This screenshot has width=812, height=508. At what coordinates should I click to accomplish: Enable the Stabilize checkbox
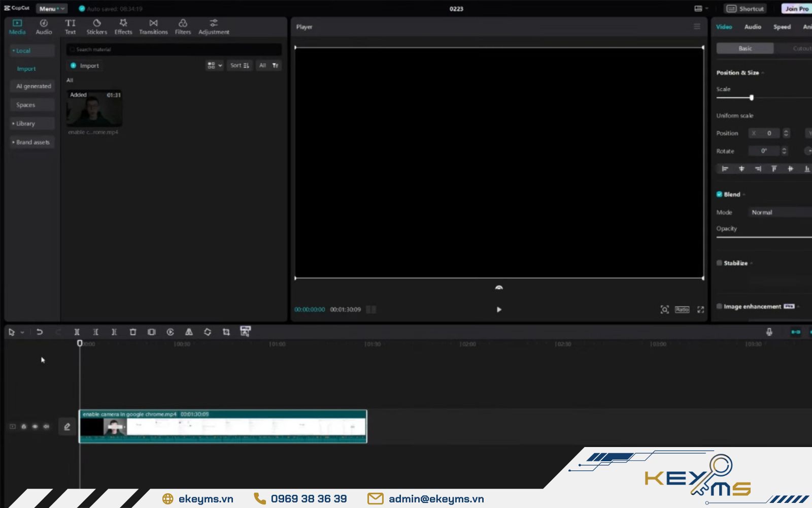719,263
